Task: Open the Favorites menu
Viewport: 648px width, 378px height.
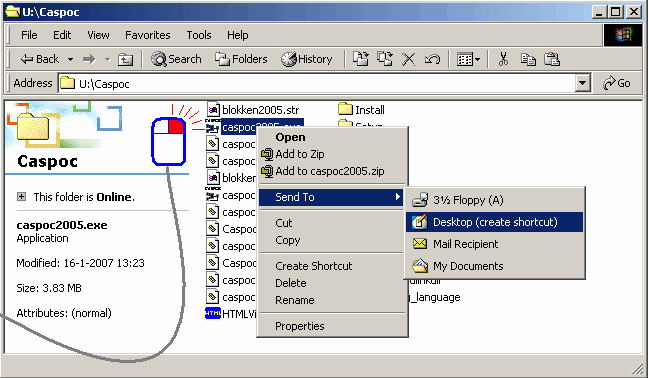Action: tap(148, 35)
